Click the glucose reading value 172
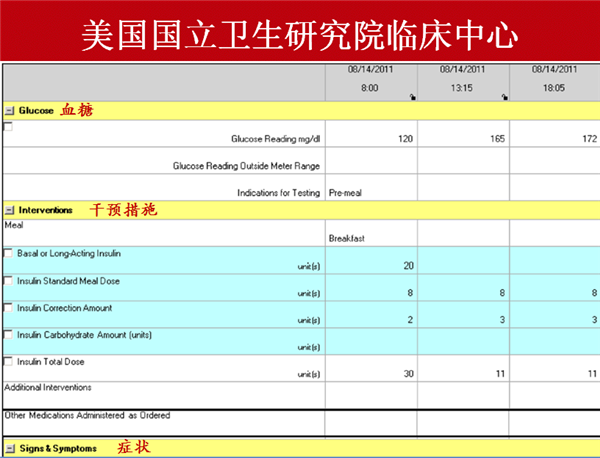600x458 pixels. pyautogui.click(x=590, y=139)
